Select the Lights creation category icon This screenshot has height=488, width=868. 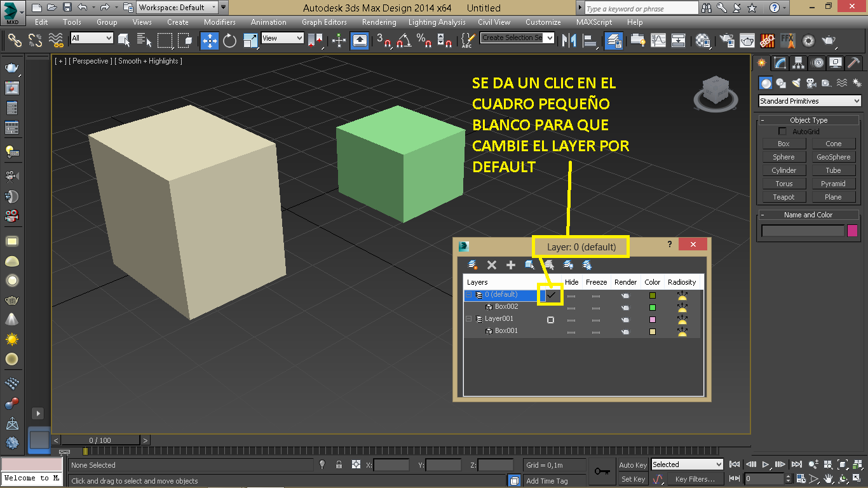click(796, 83)
